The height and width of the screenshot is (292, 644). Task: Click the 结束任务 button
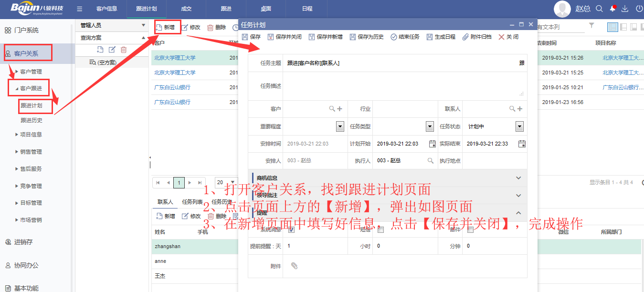pyautogui.click(x=405, y=37)
